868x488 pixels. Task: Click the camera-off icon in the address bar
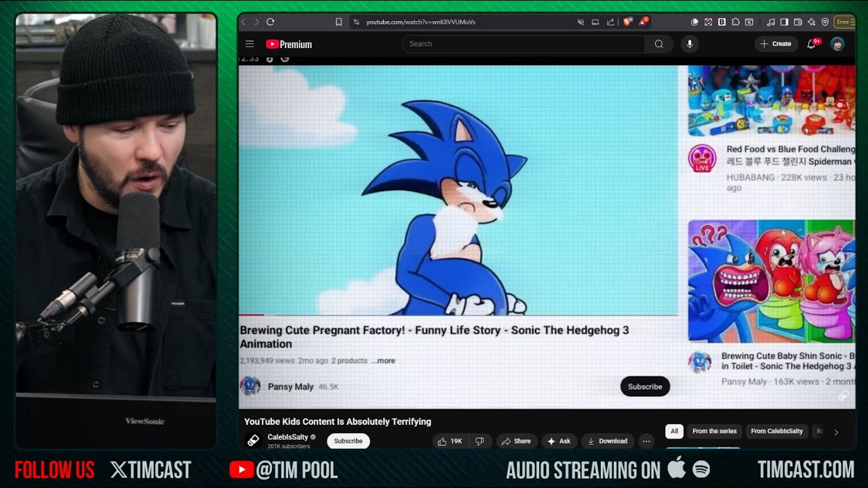point(580,22)
